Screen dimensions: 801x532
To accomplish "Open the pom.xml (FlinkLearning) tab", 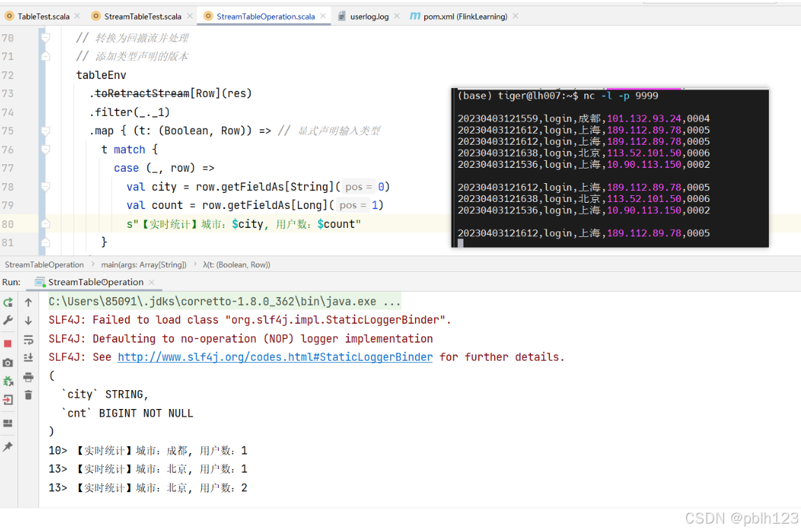I will pyautogui.click(x=466, y=16).
